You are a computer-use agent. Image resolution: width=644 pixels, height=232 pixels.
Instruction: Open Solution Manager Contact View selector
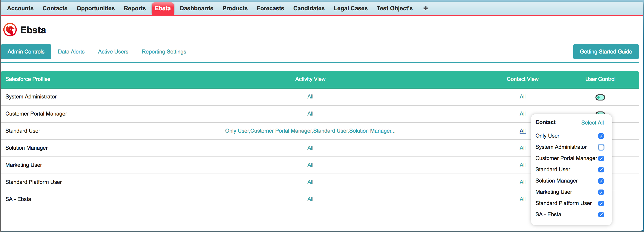point(522,148)
